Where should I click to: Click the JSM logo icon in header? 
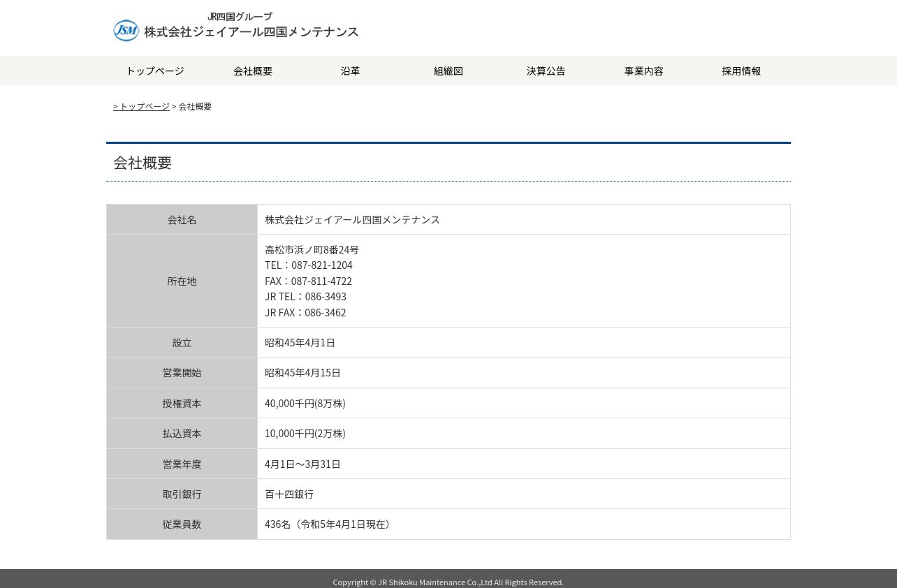pyautogui.click(x=126, y=30)
